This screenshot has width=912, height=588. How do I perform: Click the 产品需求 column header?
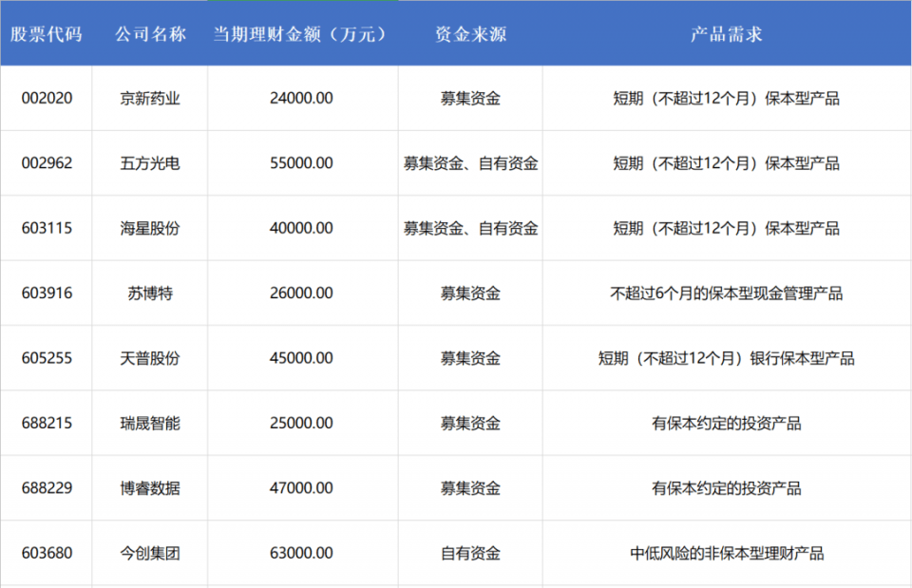click(x=727, y=34)
